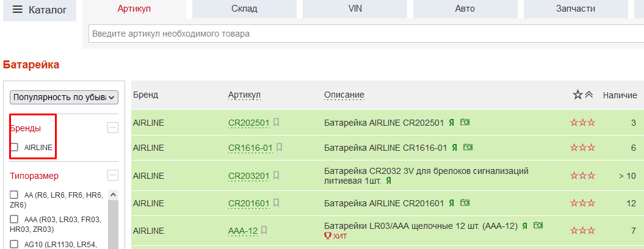Collapse the Типоразмер filter section
Image resolution: width=644 pixels, height=249 pixels.
click(112, 175)
